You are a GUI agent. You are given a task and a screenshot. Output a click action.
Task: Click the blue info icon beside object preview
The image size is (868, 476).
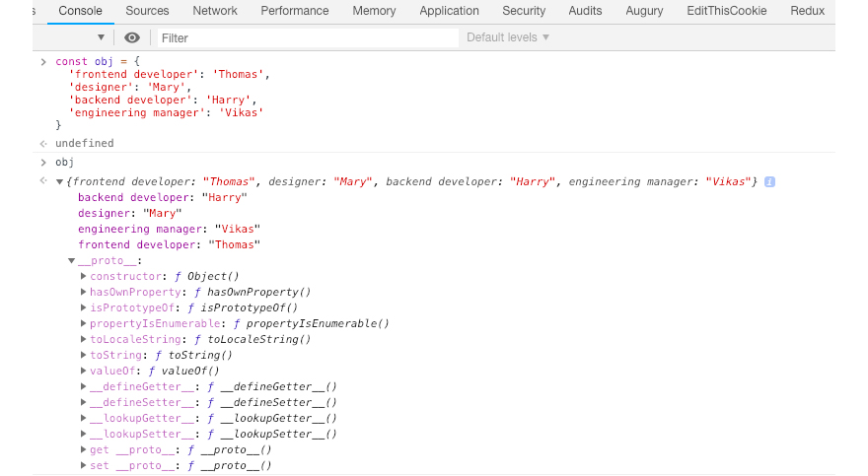tap(769, 182)
